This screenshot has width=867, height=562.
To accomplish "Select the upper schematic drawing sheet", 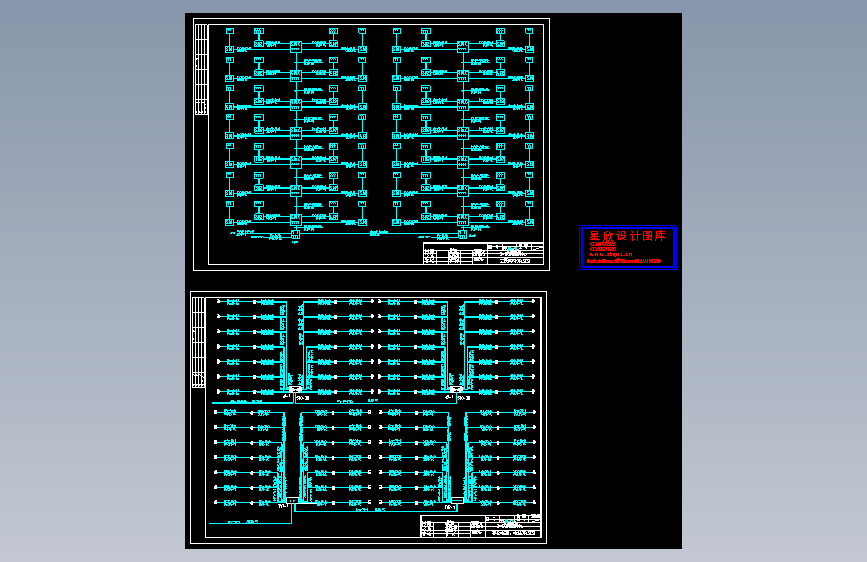I will coord(371,144).
